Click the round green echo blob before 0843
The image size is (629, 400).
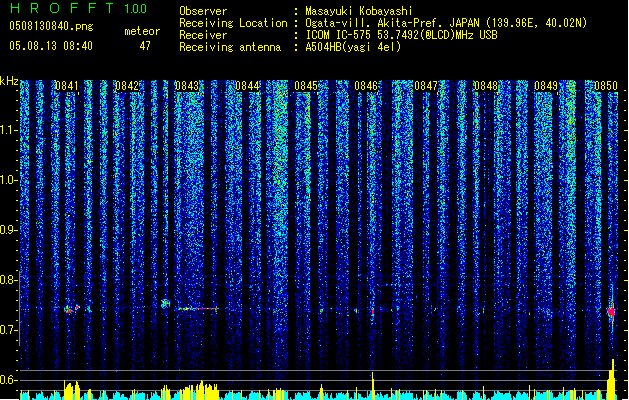point(165,303)
